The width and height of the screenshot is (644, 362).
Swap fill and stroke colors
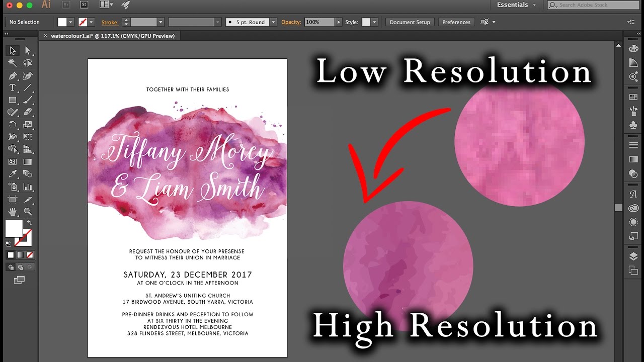(x=30, y=223)
